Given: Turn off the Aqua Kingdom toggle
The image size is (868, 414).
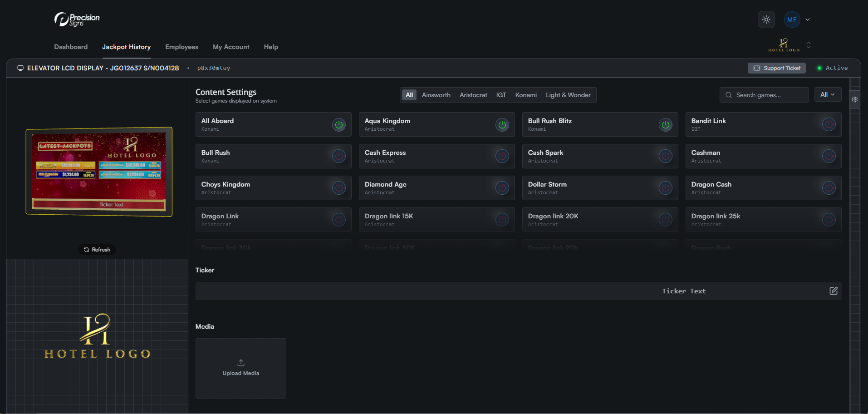Looking at the screenshot, I should [502, 124].
